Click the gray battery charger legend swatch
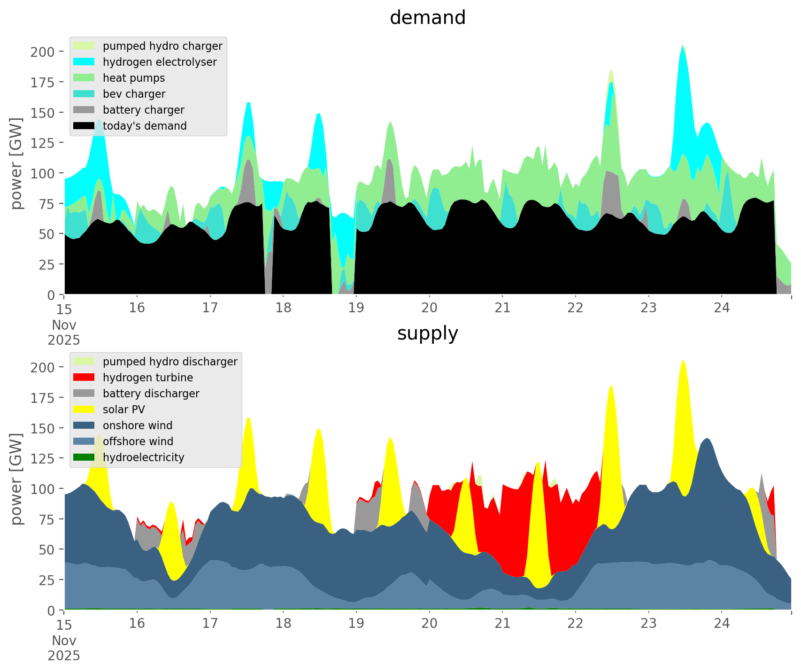Screen dimensions: 801x672 [x=84, y=110]
